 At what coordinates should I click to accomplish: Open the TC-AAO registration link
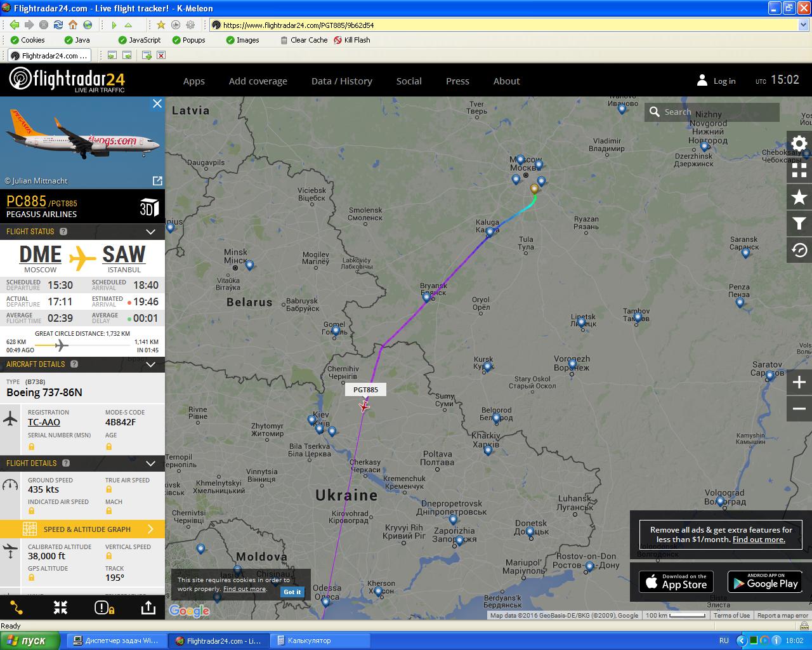coord(44,422)
